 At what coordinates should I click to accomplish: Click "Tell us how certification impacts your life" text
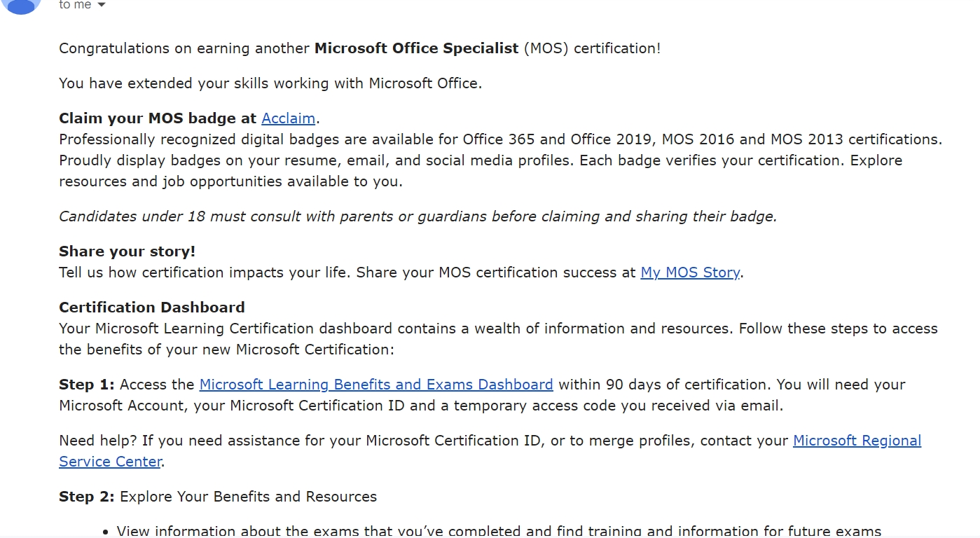[x=203, y=273]
